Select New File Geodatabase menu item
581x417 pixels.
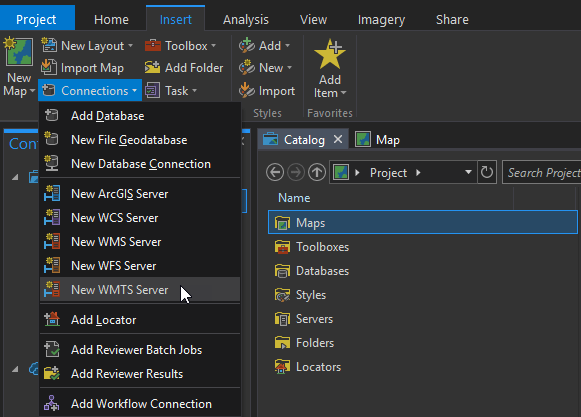[x=140, y=140]
